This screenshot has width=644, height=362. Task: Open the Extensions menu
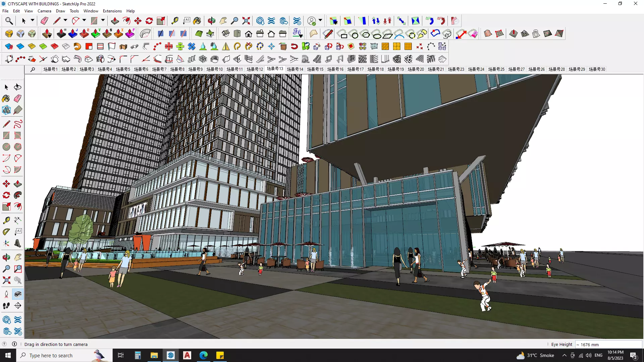pos(112,11)
